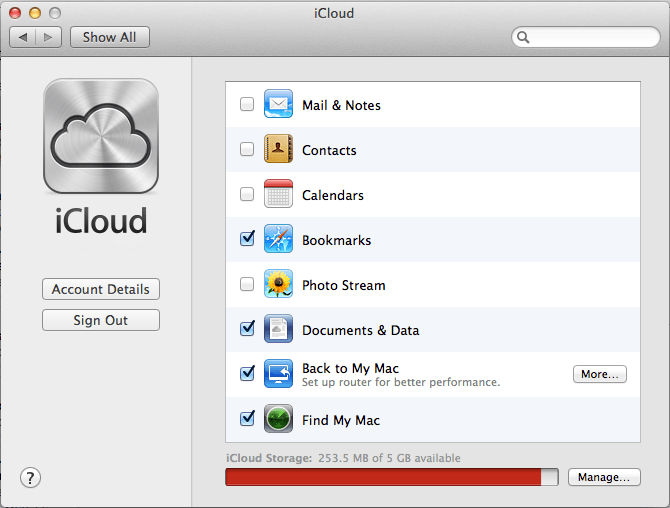Go back with the left arrow button

23,37
